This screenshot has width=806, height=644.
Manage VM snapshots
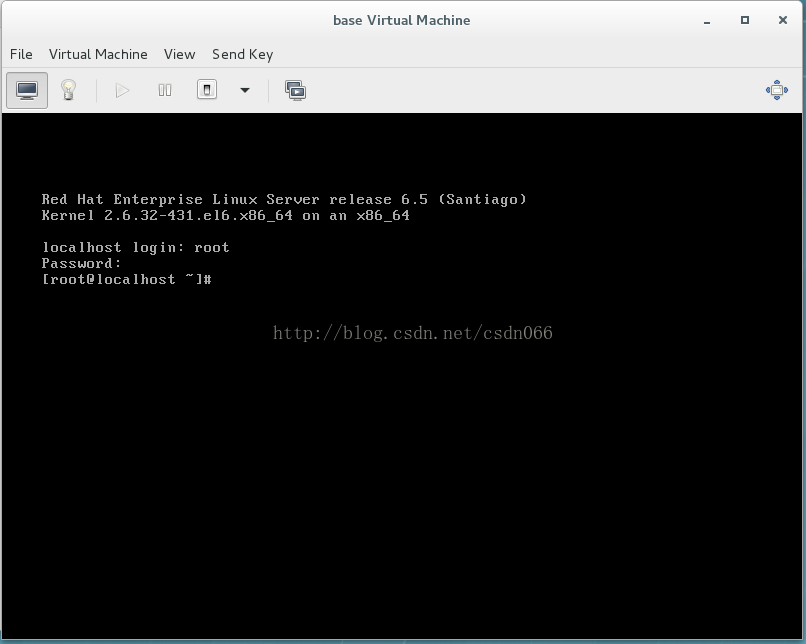(x=296, y=90)
